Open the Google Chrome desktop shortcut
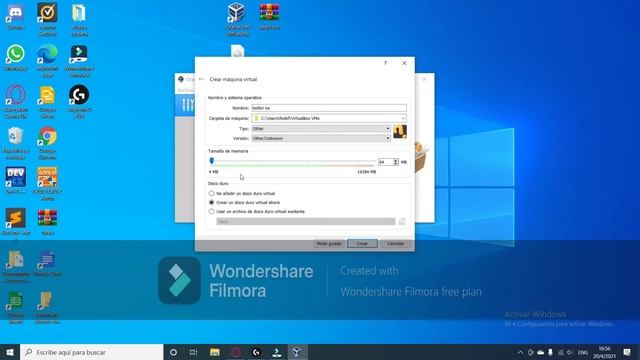Screen dimensions: 640x360 click(47, 143)
